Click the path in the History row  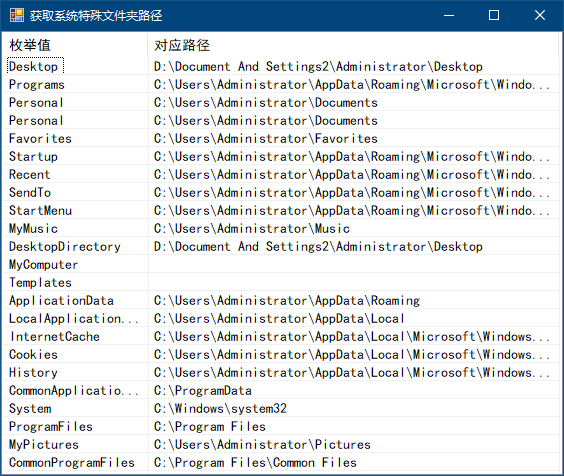[x=352, y=372]
